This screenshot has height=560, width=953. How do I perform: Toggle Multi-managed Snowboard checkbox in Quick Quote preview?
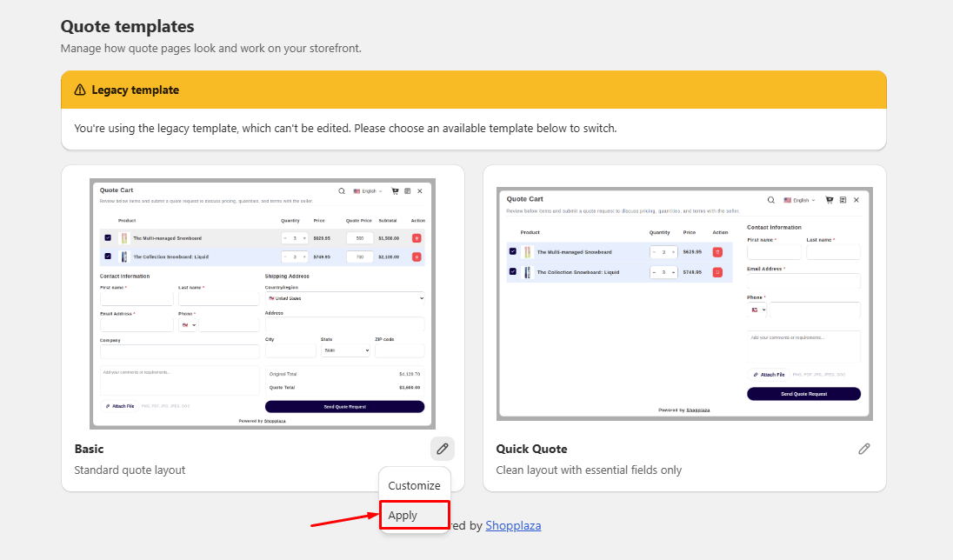coord(512,251)
